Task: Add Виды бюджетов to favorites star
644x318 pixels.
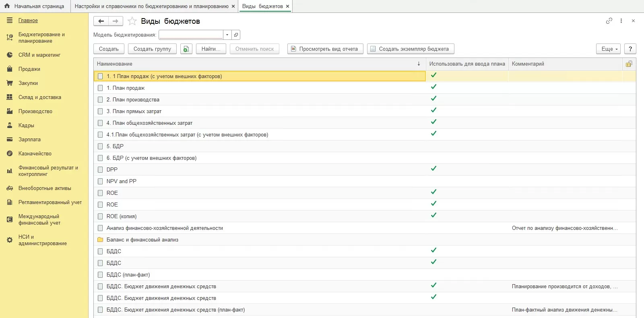Action: click(x=132, y=21)
